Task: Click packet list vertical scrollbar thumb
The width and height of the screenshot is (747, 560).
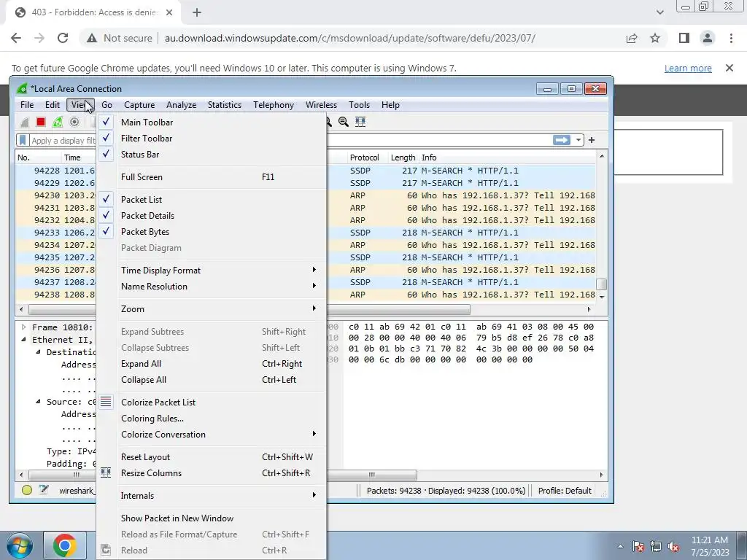Action: 602,284
